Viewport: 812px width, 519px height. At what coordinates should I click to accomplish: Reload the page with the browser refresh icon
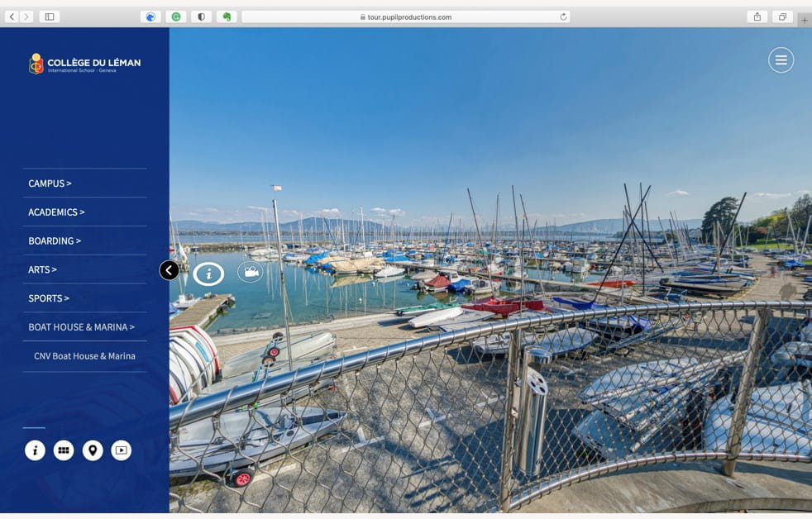pyautogui.click(x=564, y=16)
